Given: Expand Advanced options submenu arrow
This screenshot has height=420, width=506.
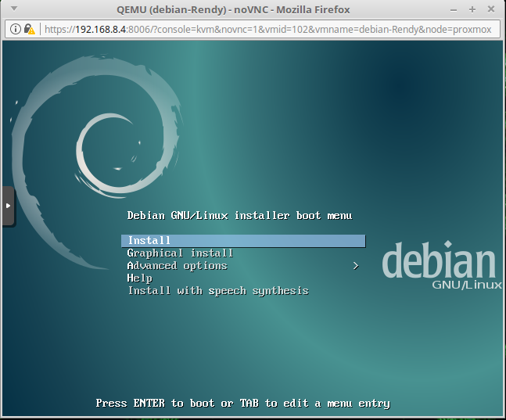Looking at the screenshot, I should [x=356, y=266].
